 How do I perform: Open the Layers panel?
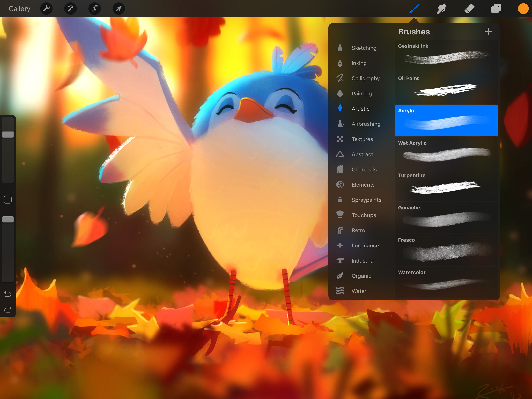click(496, 8)
